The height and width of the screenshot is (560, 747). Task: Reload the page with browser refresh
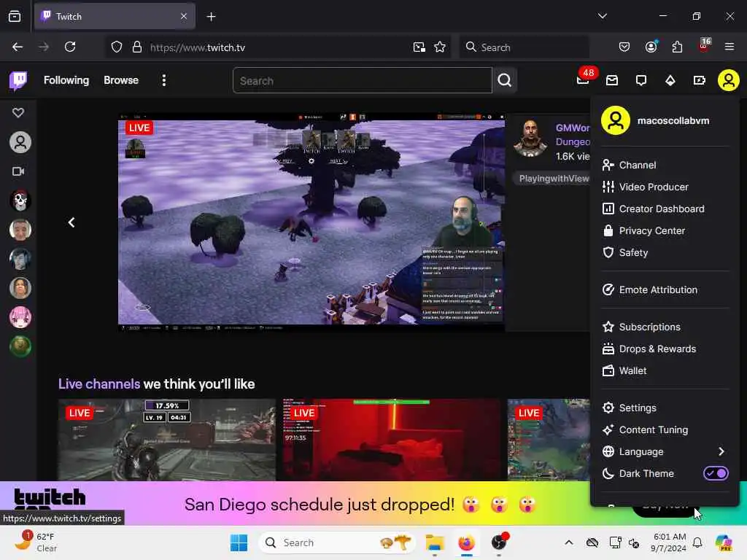point(70,47)
